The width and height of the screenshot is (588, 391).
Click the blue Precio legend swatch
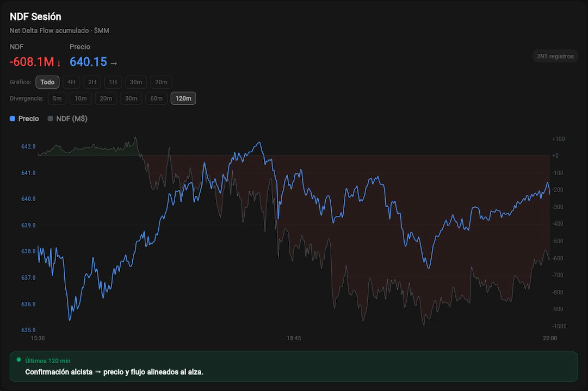tap(11, 118)
